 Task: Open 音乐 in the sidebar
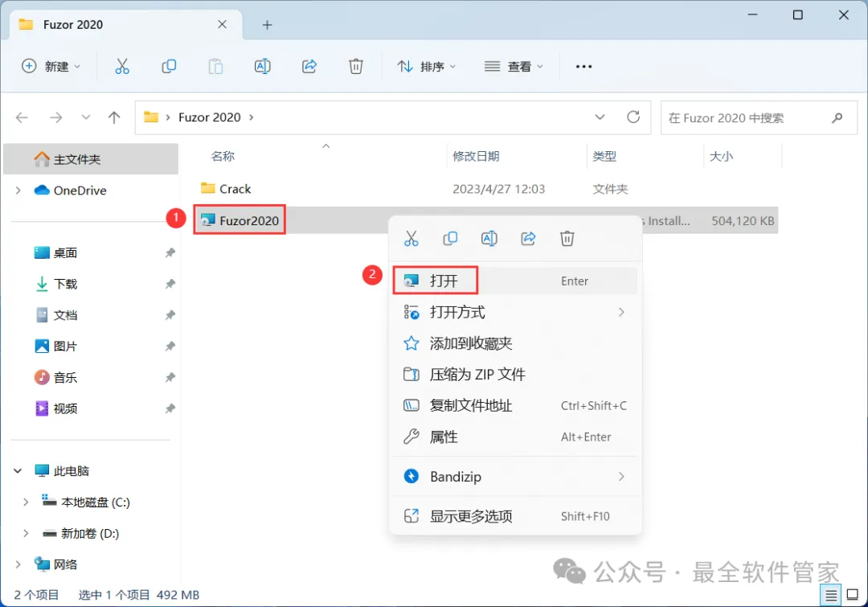pyautogui.click(x=65, y=377)
